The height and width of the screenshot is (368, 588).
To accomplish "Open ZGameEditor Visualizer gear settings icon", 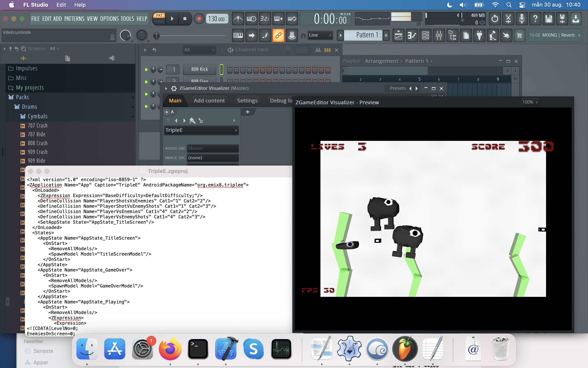I will 174,88.
